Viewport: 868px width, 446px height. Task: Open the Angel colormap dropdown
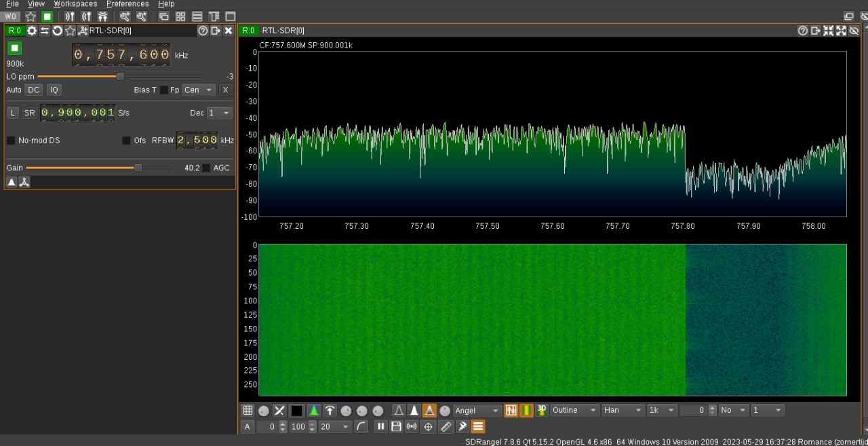(x=477, y=410)
